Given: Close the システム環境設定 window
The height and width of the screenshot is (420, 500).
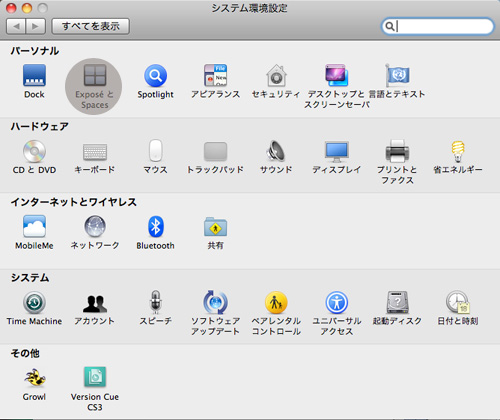Looking at the screenshot, I should click(11, 8).
